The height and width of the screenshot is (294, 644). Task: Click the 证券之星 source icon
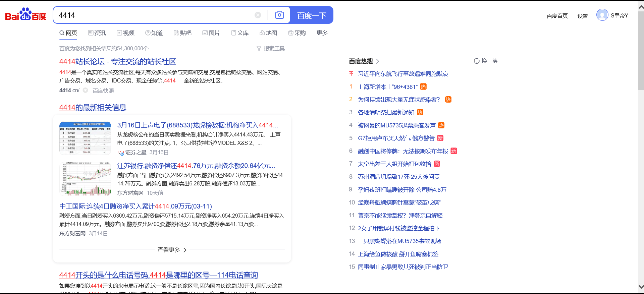[x=121, y=153]
